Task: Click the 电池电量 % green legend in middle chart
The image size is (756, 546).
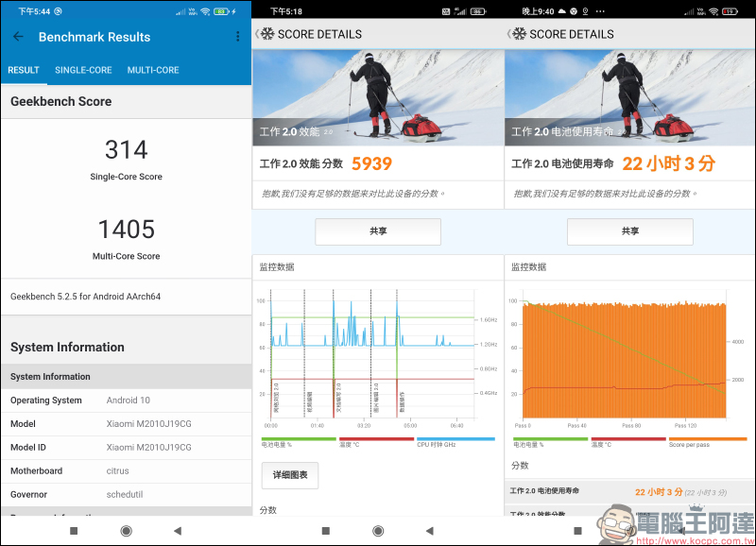Action: pyautogui.click(x=299, y=442)
